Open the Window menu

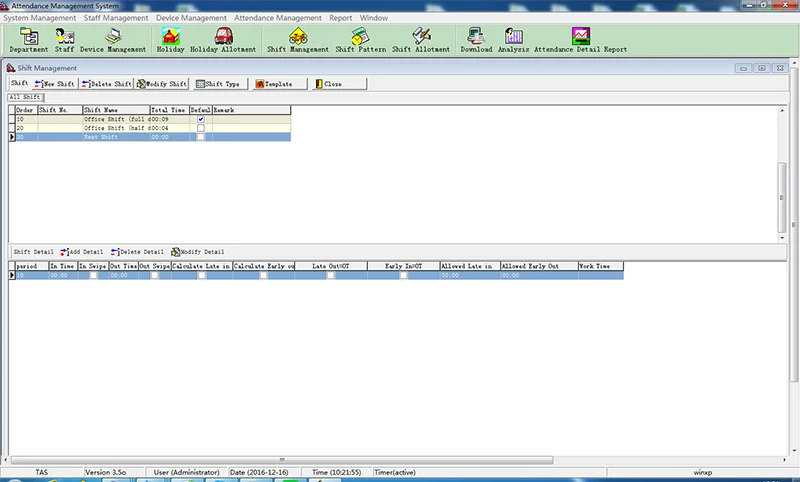click(374, 18)
